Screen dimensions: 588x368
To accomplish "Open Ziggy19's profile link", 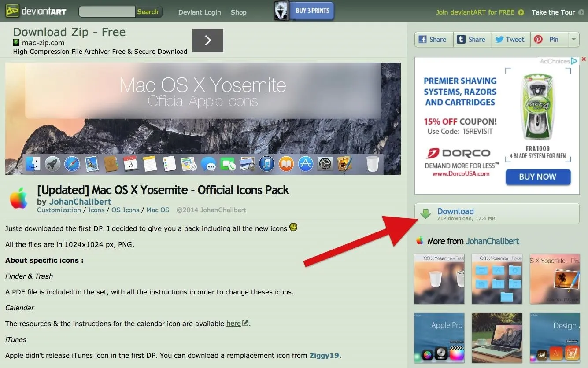I will point(325,355).
